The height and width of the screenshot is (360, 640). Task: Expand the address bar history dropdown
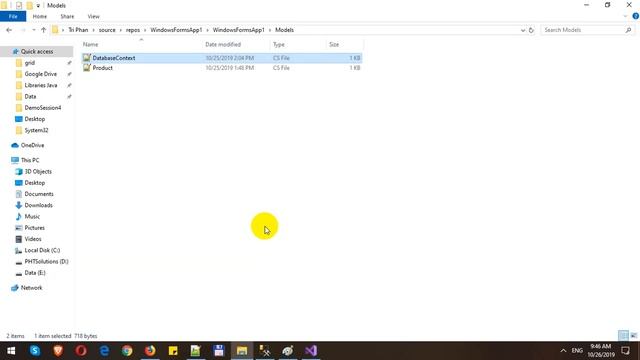click(522, 30)
